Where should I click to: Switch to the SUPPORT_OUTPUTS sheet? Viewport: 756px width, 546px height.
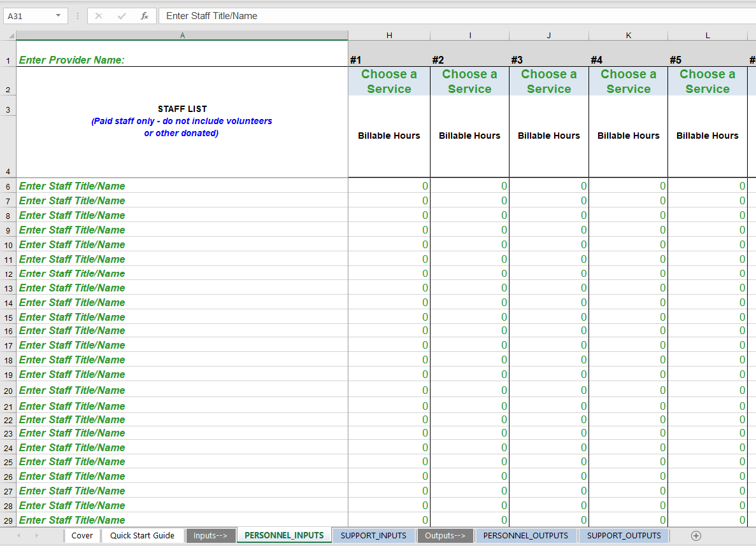(623, 535)
